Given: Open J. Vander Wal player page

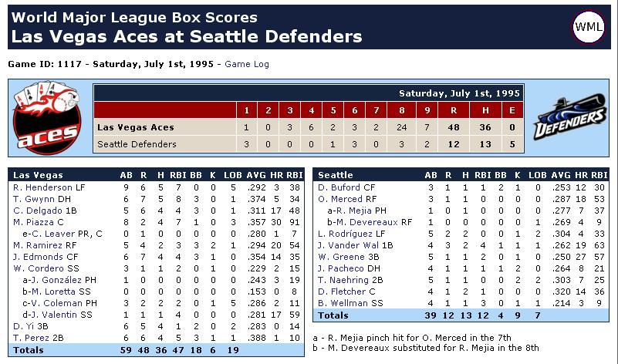Looking at the screenshot, I should point(348,245).
